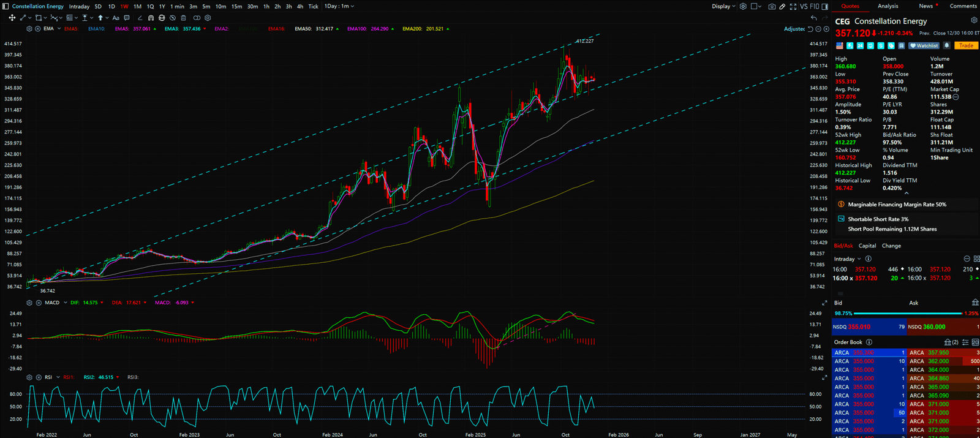Click the undo arrow above the chart

tap(813, 18)
